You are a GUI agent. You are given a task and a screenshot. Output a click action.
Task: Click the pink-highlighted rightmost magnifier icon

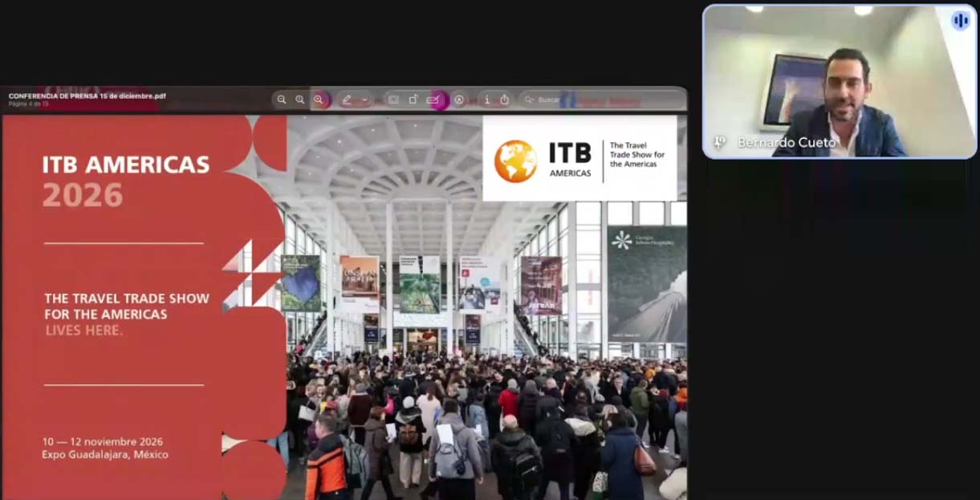click(x=319, y=100)
